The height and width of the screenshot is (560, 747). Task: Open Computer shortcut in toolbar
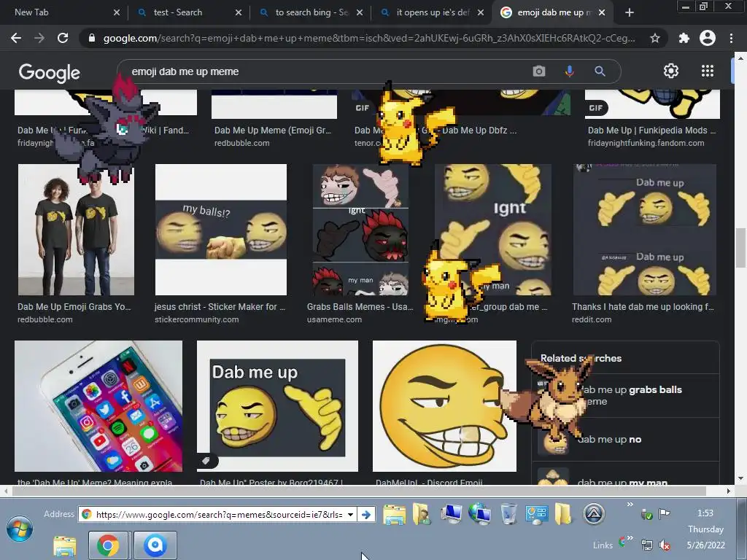tap(451, 514)
